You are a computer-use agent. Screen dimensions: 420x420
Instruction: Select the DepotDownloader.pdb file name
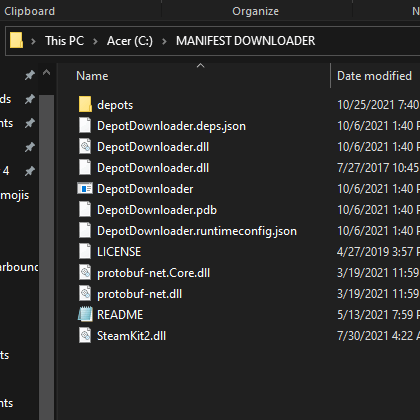[x=157, y=210]
